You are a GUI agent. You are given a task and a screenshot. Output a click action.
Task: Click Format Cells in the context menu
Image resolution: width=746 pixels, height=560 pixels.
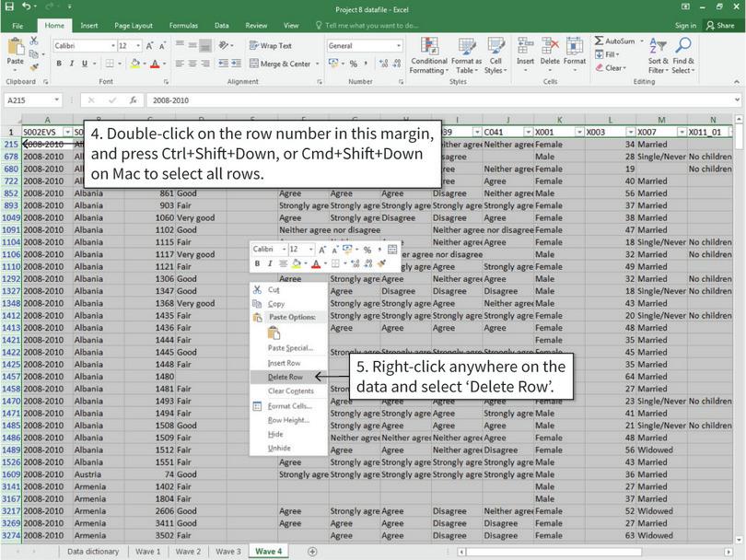click(292, 405)
